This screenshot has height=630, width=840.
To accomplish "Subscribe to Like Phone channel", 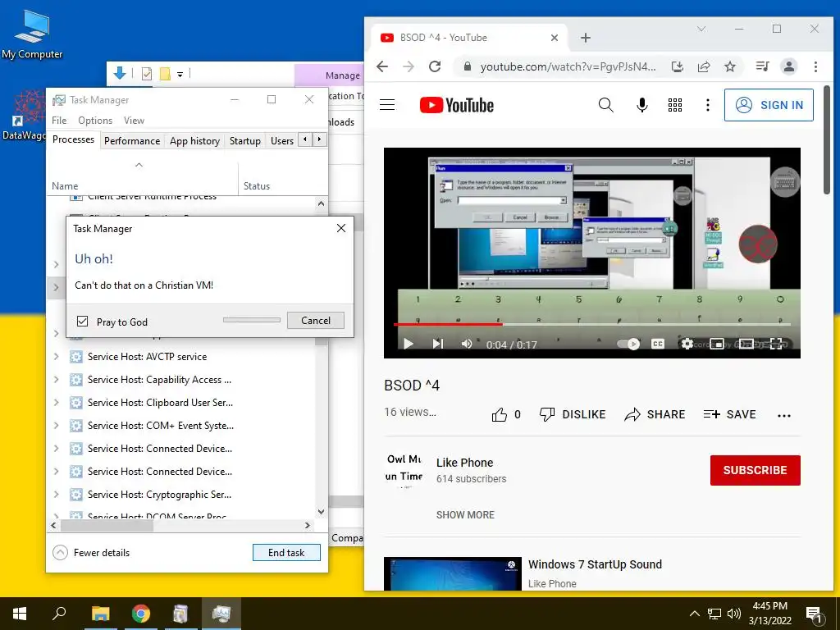I will (x=755, y=470).
